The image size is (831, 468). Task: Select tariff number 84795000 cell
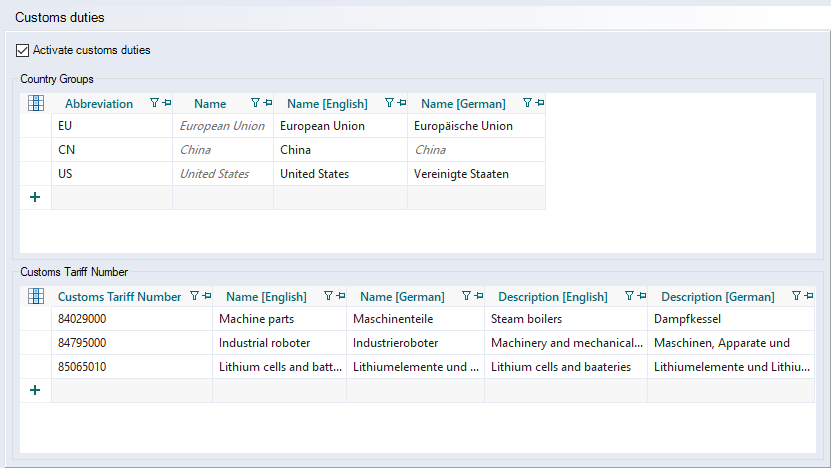coord(130,343)
